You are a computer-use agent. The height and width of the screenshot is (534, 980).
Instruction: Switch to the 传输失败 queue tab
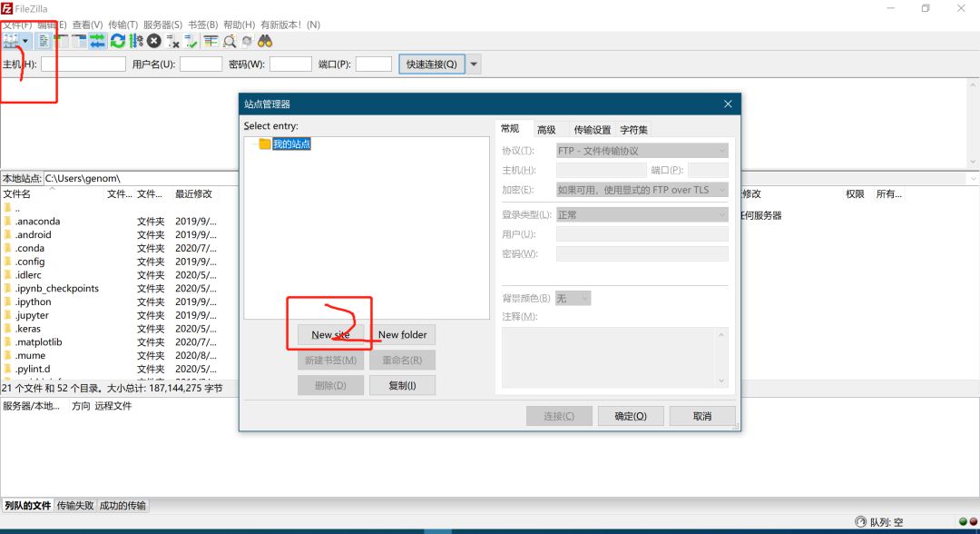[75, 505]
